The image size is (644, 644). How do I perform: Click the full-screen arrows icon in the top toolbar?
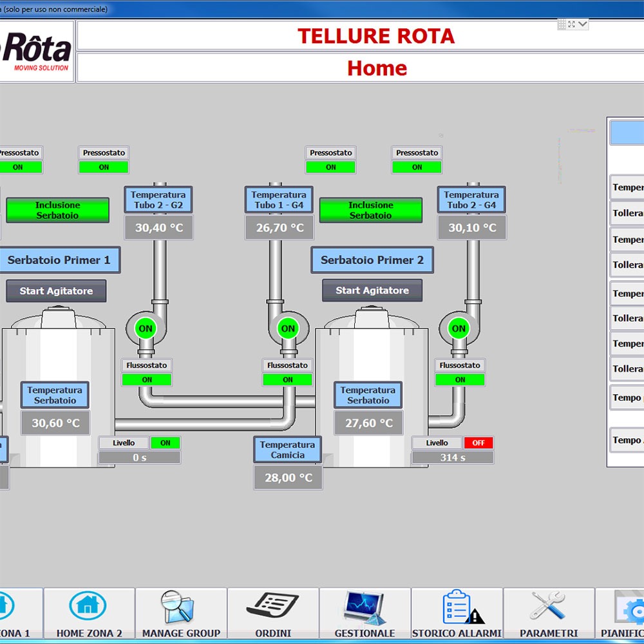coord(571,24)
